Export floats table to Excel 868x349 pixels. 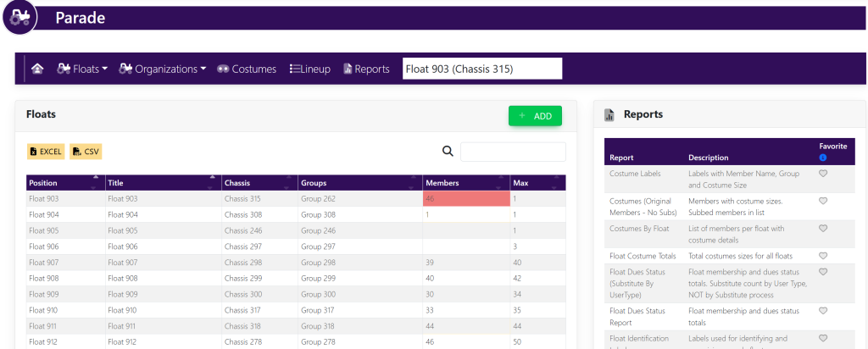tap(46, 152)
